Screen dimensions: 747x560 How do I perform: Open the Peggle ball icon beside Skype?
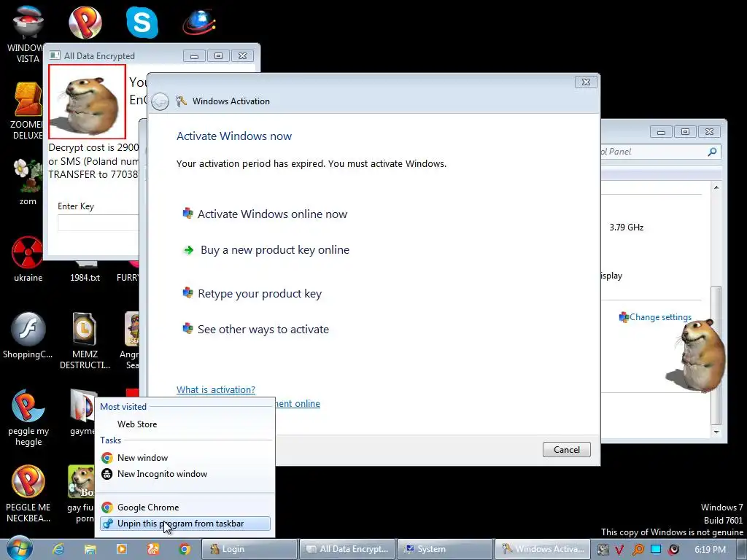click(x=85, y=22)
